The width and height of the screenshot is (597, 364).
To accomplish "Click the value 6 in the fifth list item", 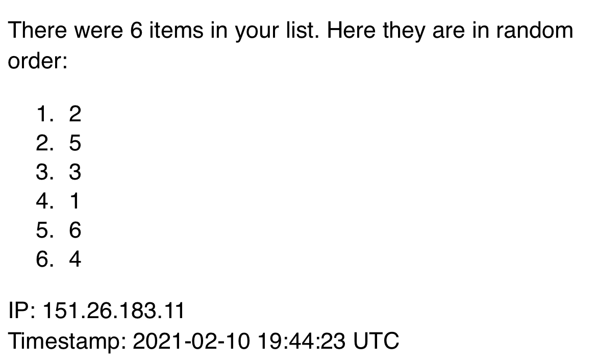I will [x=74, y=231].
